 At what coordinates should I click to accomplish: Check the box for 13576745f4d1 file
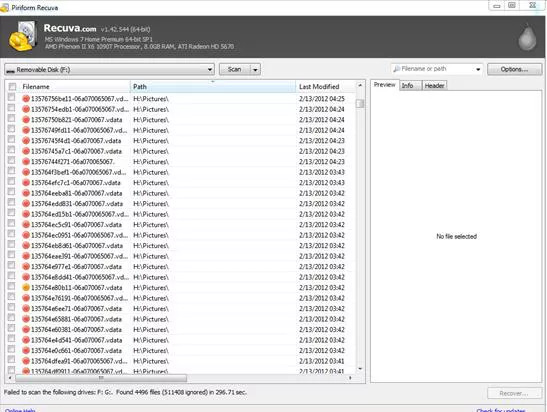[x=12, y=139]
